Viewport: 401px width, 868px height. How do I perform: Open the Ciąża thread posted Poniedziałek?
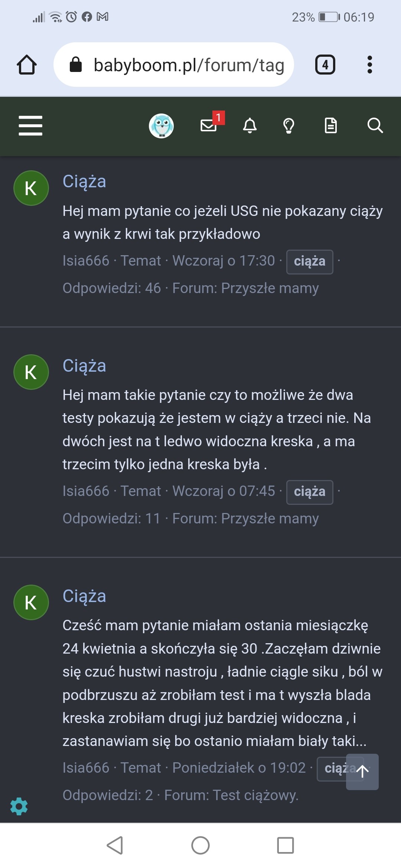click(84, 596)
